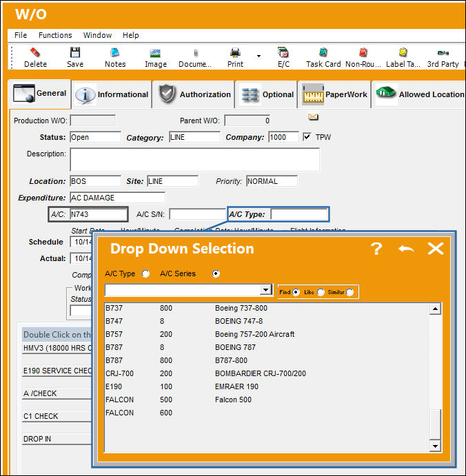Image resolution: width=466 pixels, height=476 pixels.
Task: Select the Similar radio button
Action: [349, 292]
